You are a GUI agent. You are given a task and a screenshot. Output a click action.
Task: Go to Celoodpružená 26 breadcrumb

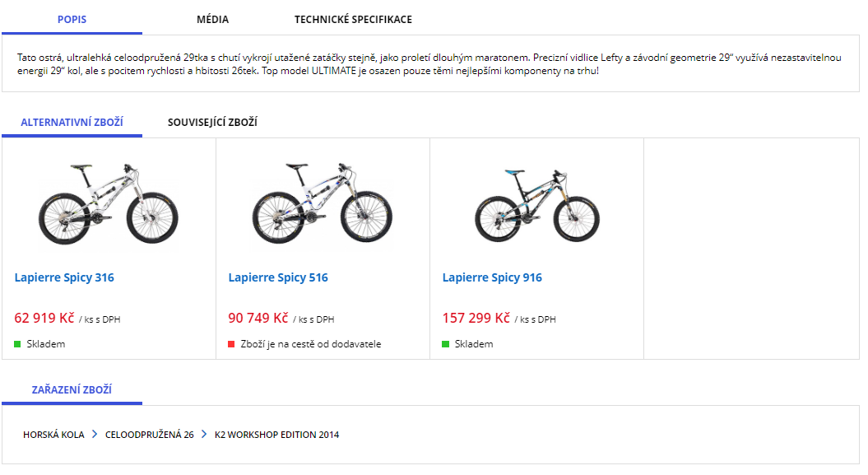[x=150, y=435]
